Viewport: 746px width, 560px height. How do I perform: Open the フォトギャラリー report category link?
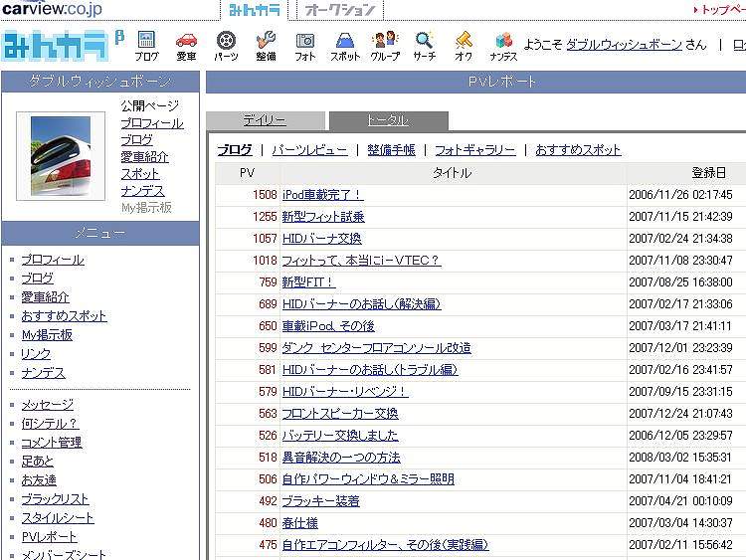tap(474, 150)
